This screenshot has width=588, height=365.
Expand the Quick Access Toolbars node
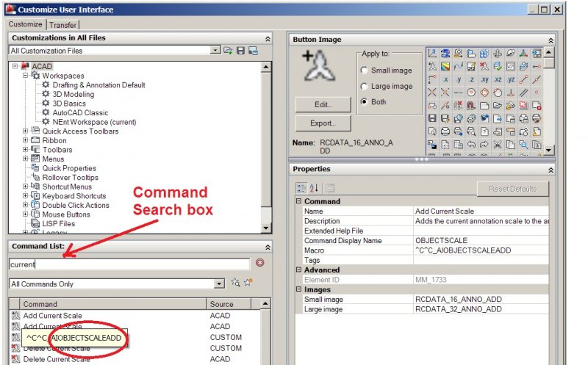click(x=25, y=131)
